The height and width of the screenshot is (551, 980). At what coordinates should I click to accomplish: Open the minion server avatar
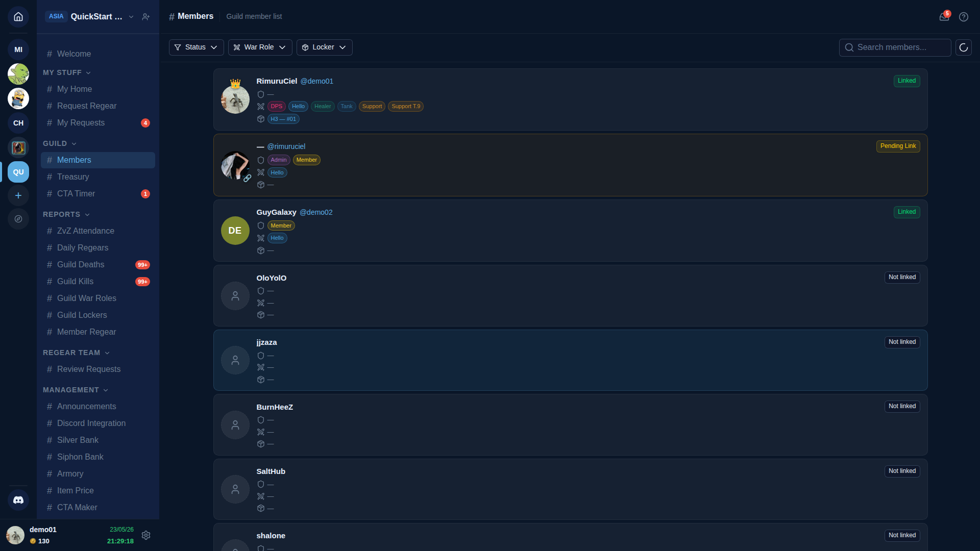pyautogui.click(x=18, y=98)
